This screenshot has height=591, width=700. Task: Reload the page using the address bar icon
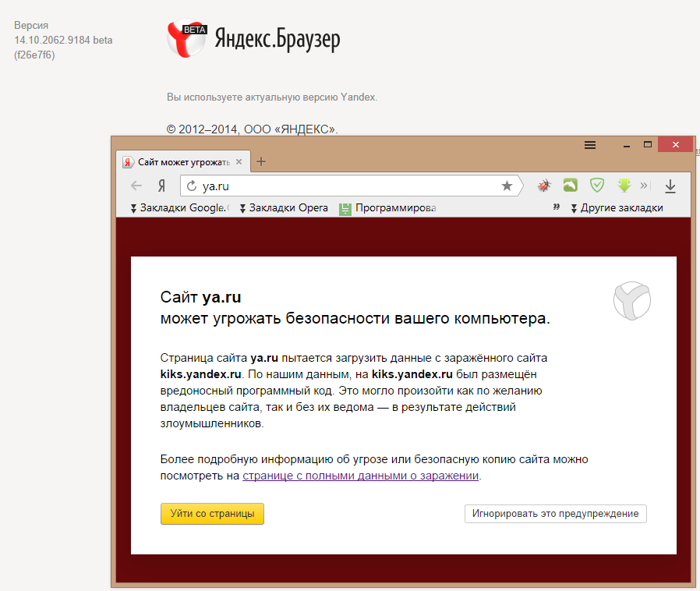pyautogui.click(x=192, y=186)
